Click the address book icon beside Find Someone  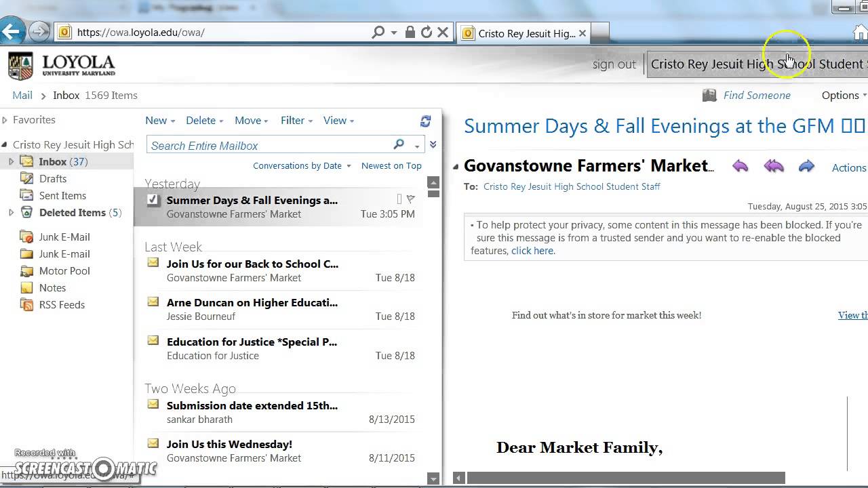709,96
